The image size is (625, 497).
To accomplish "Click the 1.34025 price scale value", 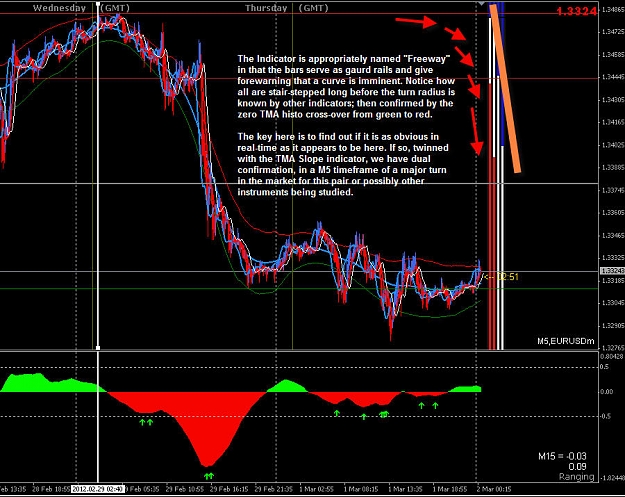I will pyautogui.click(x=613, y=145).
